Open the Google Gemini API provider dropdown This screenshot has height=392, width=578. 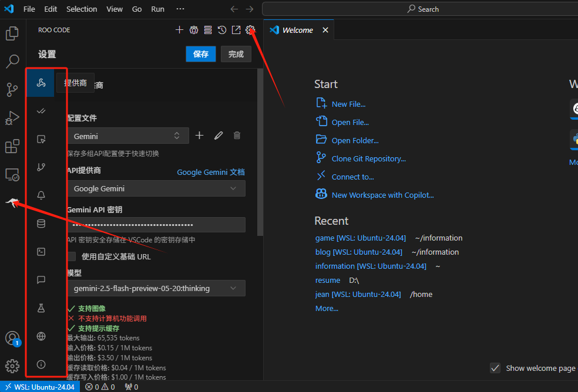(156, 188)
